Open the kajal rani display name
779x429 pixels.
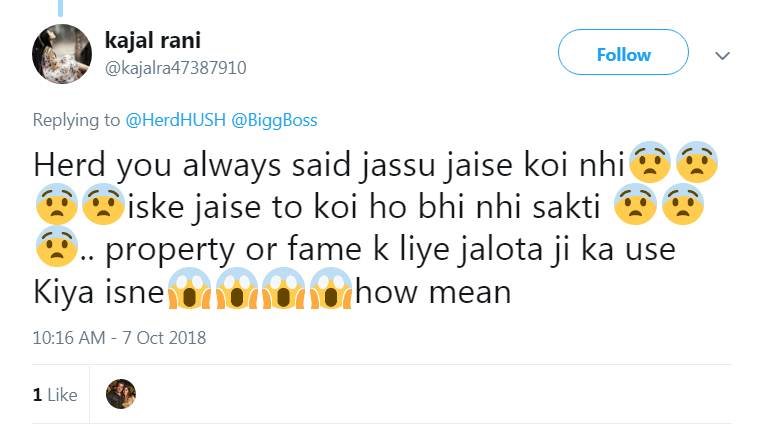(151, 40)
